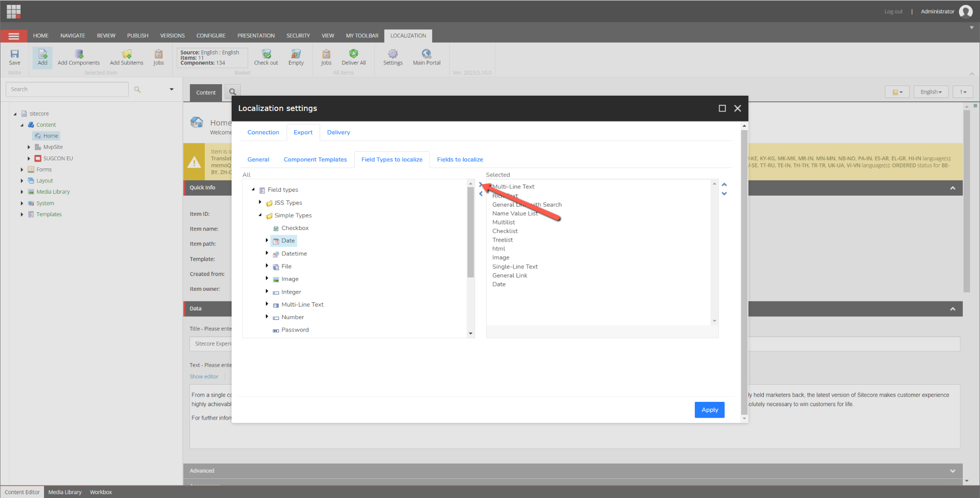
Task: Select the Checkbox field type
Action: click(x=295, y=228)
